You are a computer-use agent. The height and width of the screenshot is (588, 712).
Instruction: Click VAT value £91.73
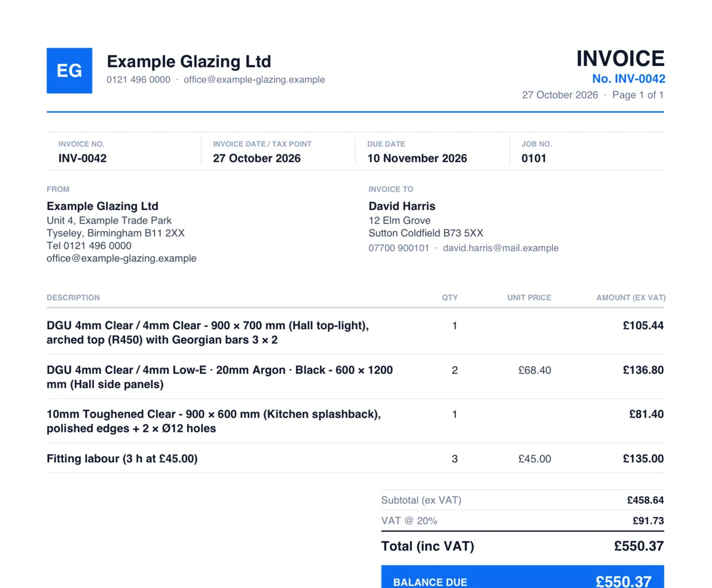[649, 521]
